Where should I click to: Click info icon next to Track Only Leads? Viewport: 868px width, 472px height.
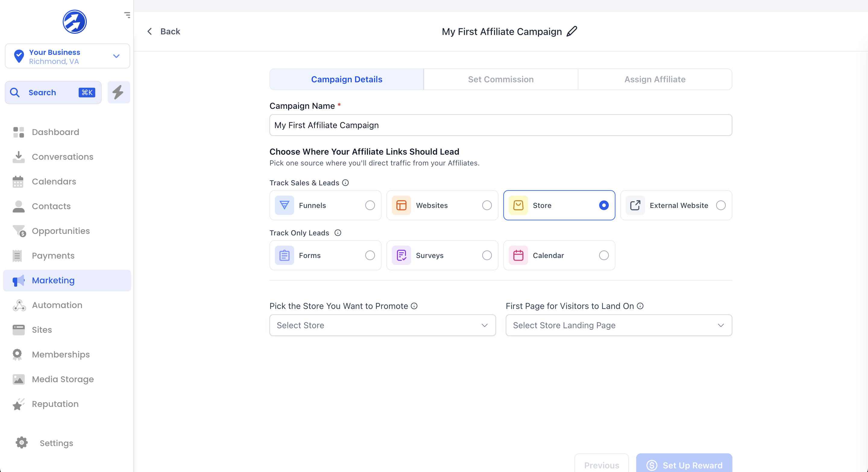click(x=338, y=233)
